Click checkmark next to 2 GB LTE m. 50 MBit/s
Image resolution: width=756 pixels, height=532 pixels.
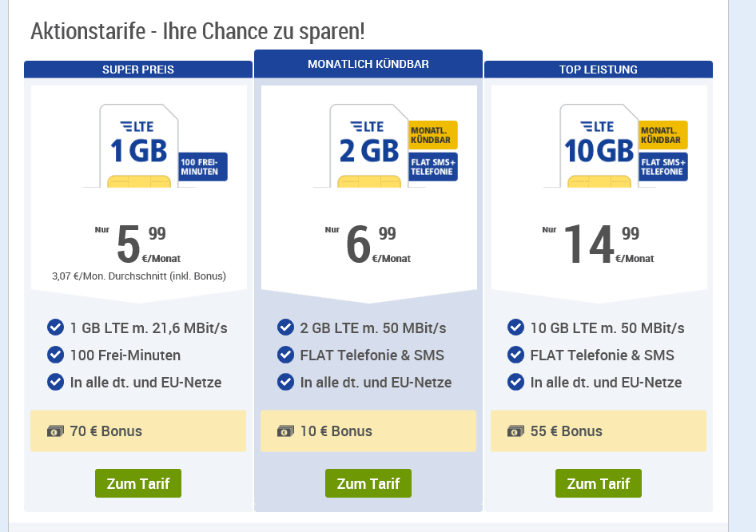click(x=285, y=328)
